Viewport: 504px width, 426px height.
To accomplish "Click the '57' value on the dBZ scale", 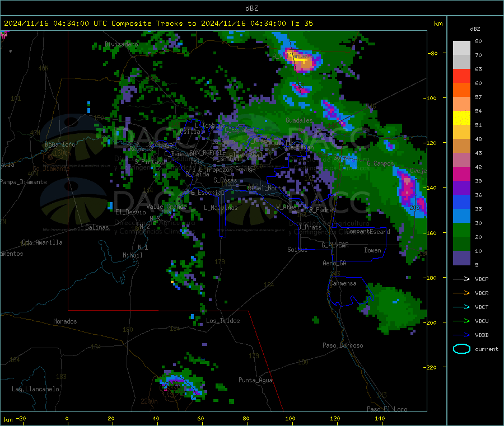I will click(478, 97).
